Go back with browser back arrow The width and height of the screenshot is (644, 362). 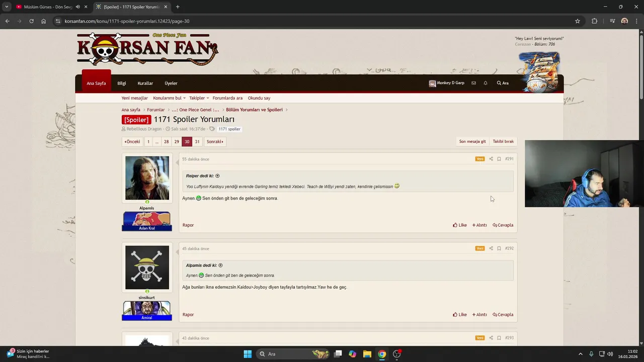7,21
